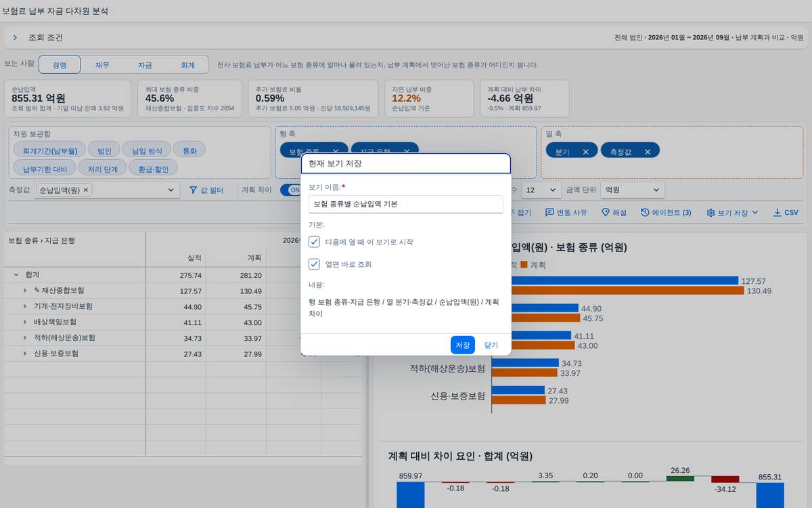Open the 최대 보험 종류 비중 45.6% card

(189, 98)
